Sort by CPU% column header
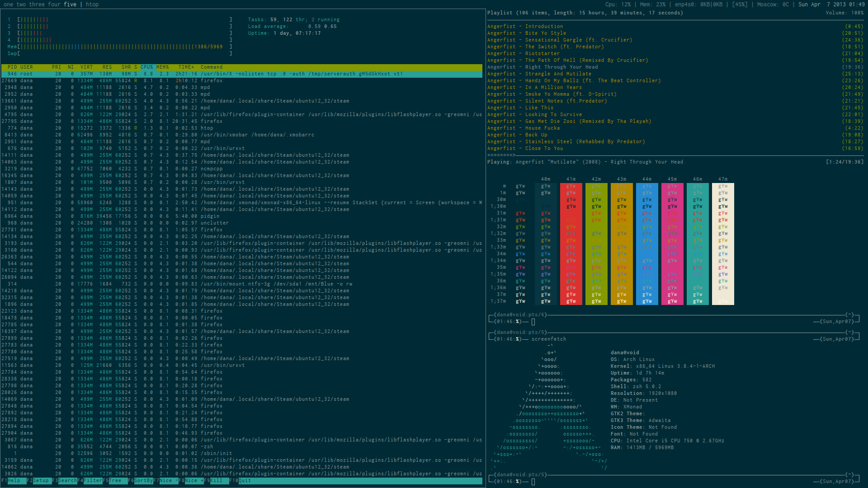 [147, 67]
